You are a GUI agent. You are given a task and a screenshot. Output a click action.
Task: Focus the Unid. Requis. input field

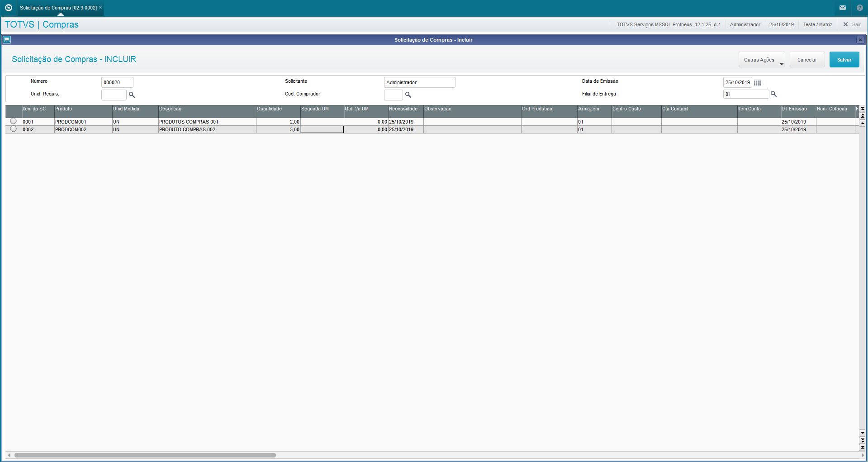(x=114, y=95)
